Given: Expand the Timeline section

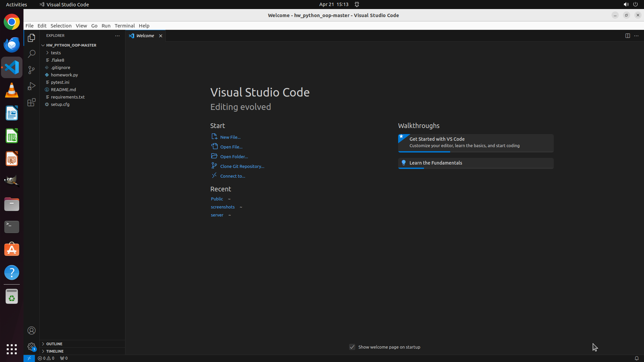Looking at the screenshot, I should coord(55,351).
